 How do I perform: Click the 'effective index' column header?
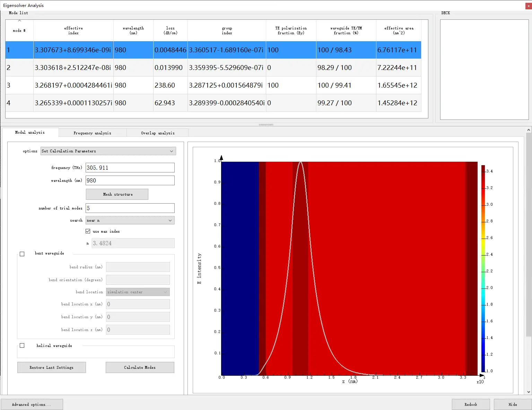tap(73, 30)
